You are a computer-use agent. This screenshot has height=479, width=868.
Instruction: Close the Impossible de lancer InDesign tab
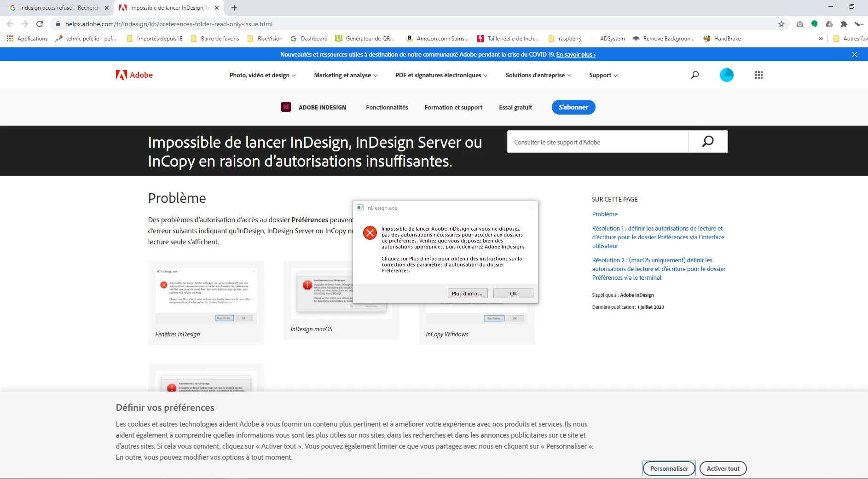pos(217,8)
